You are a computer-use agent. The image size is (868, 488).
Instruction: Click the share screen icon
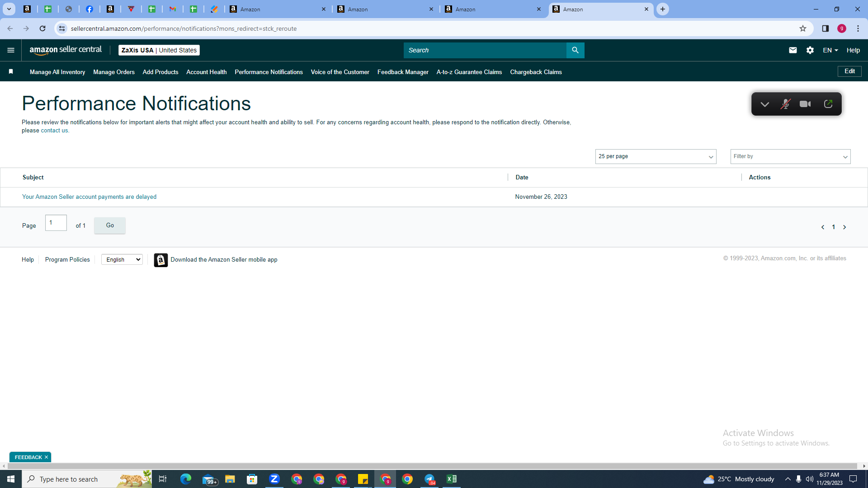tap(828, 104)
